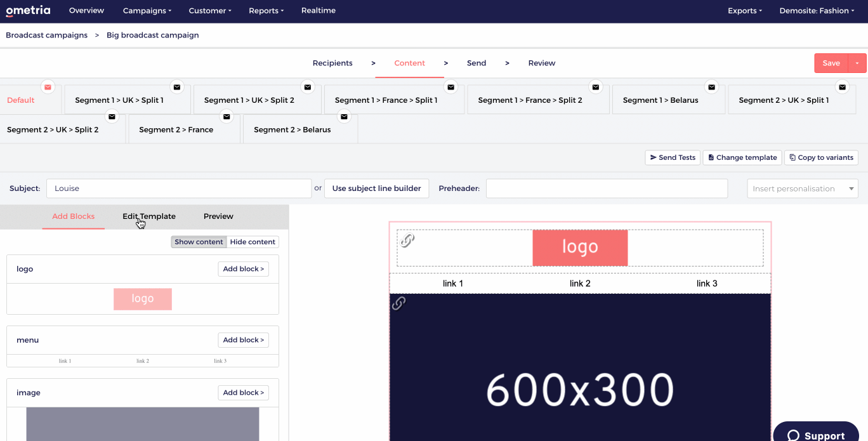The height and width of the screenshot is (441, 868).
Task: Click envelope icon on Segment 1 > France > Split 2
Action: 595,87
